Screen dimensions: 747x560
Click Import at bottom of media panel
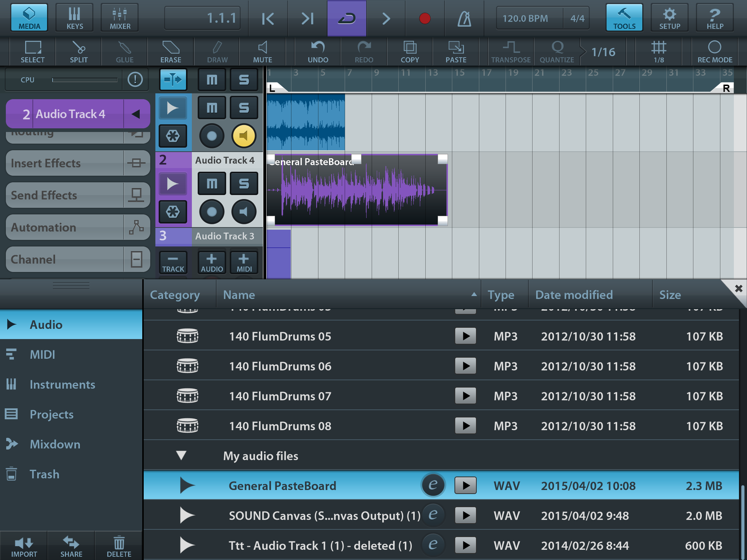click(x=24, y=546)
